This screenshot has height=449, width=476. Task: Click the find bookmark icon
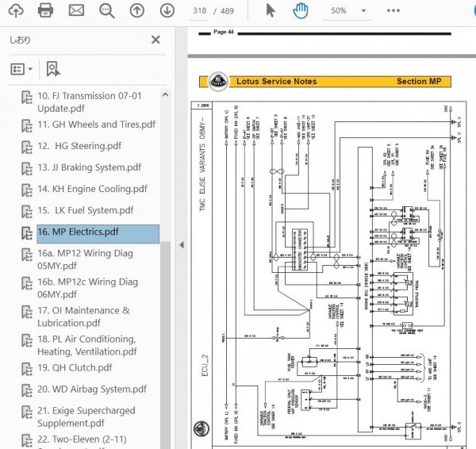coord(53,69)
